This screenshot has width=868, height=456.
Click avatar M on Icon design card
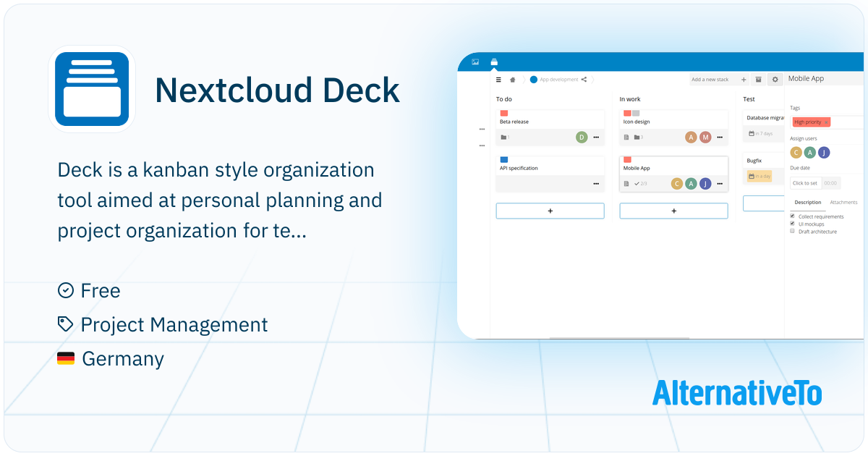tap(705, 137)
